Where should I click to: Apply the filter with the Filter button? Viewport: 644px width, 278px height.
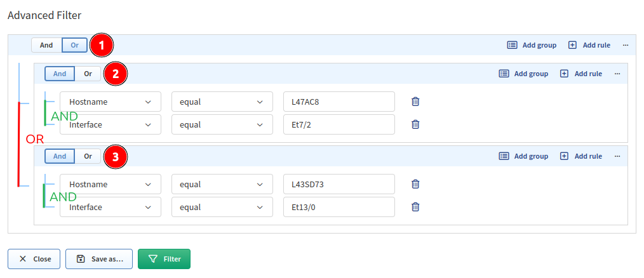click(164, 259)
